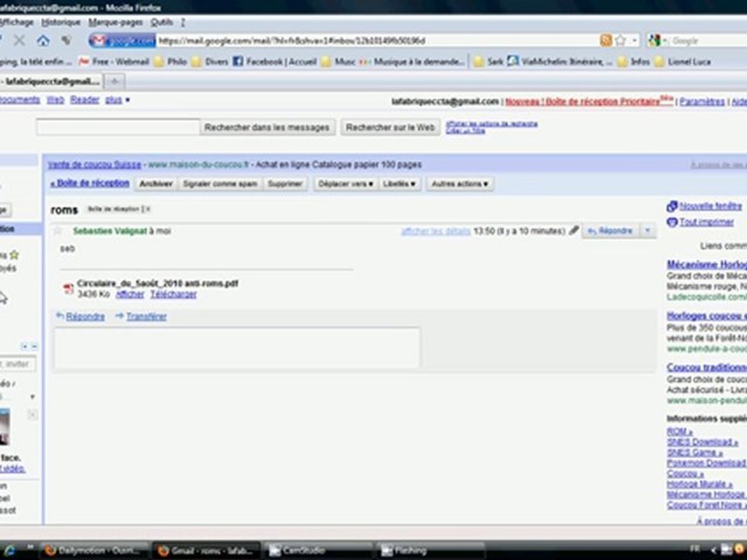Image resolution: width=747 pixels, height=560 pixels.
Task: Open the Web link in Google bar
Action: (x=55, y=100)
